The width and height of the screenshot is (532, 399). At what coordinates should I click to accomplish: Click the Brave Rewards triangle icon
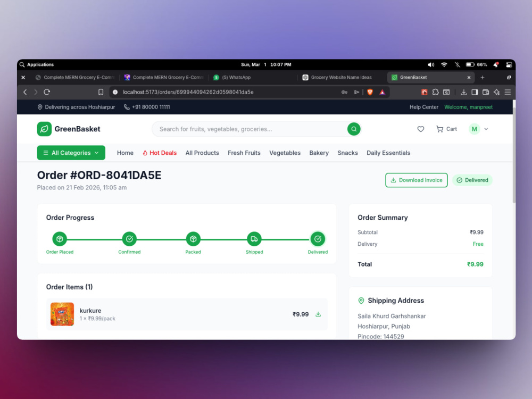(x=382, y=92)
